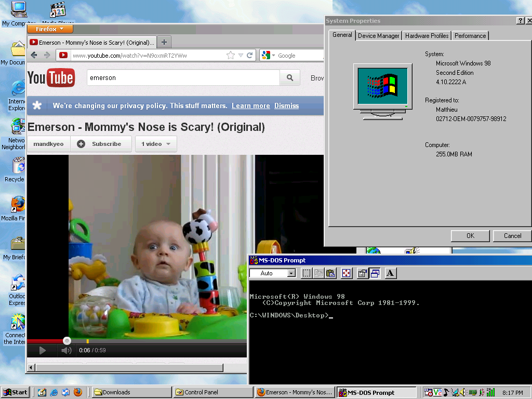Switch to the Device Manager tab
532x399 pixels.
(378, 35)
